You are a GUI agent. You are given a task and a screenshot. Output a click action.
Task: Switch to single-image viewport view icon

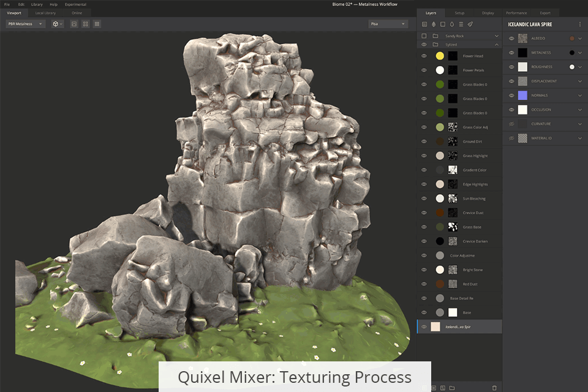(74, 24)
